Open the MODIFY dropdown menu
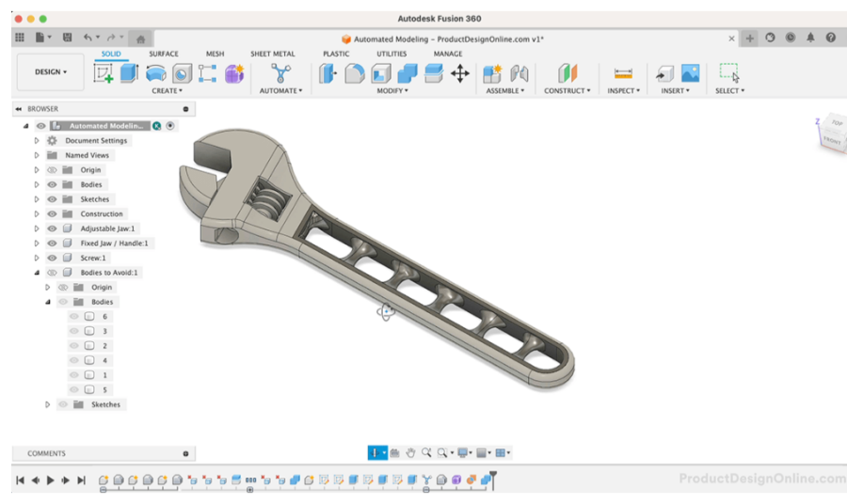Viewport: 847px width, 504px height. click(x=392, y=90)
